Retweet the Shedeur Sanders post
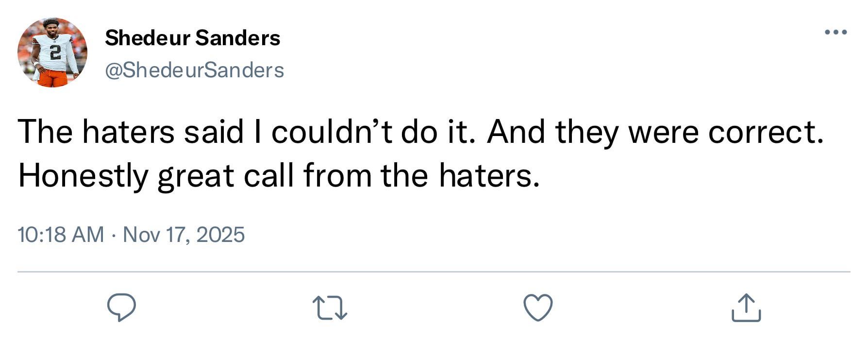 (x=330, y=308)
